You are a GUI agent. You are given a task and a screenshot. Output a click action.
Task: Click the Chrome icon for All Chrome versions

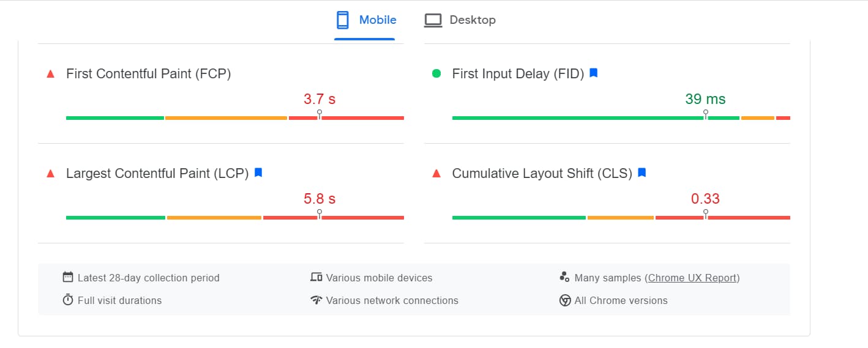(x=565, y=300)
